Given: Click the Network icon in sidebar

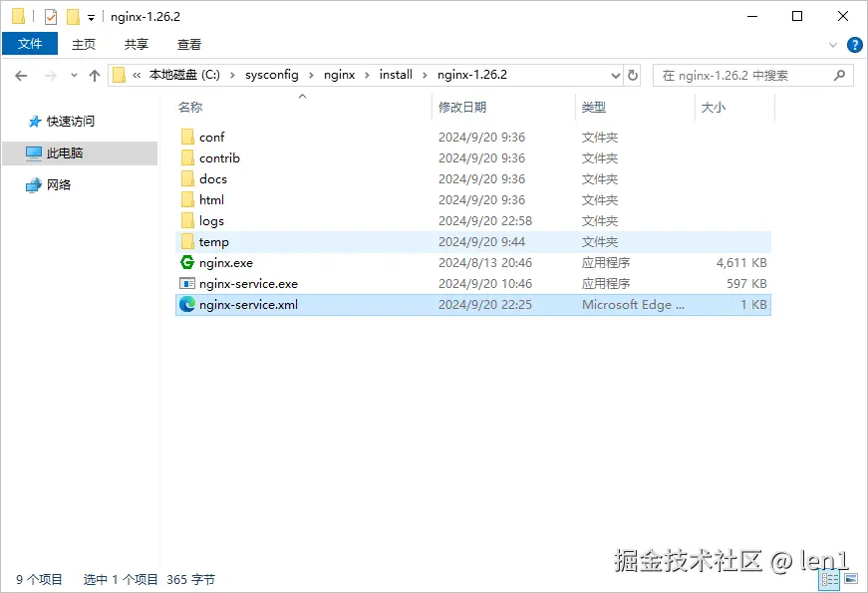Looking at the screenshot, I should (34, 185).
